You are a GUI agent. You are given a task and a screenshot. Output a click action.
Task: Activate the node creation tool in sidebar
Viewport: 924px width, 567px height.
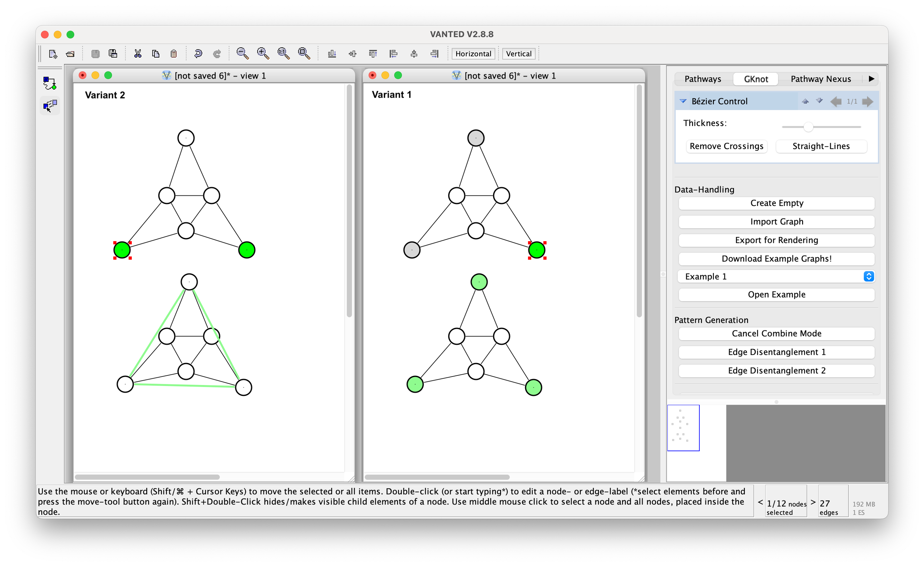(x=49, y=83)
